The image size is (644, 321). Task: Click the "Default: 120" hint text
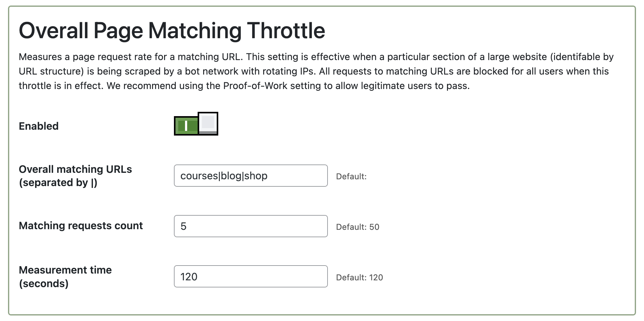[359, 278]
